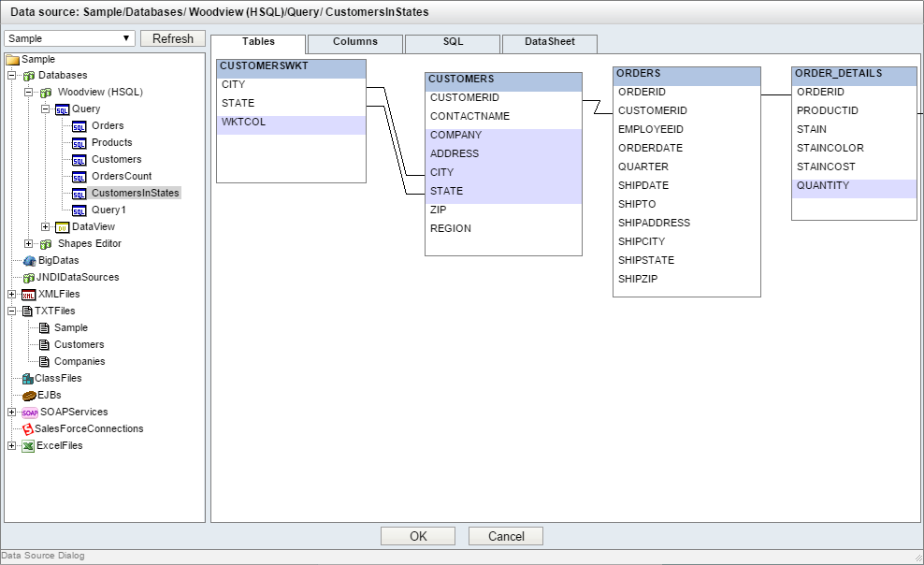Click the DataView icon
The width and height of the screenshot is (924, 565).
(x=62, y=227)
